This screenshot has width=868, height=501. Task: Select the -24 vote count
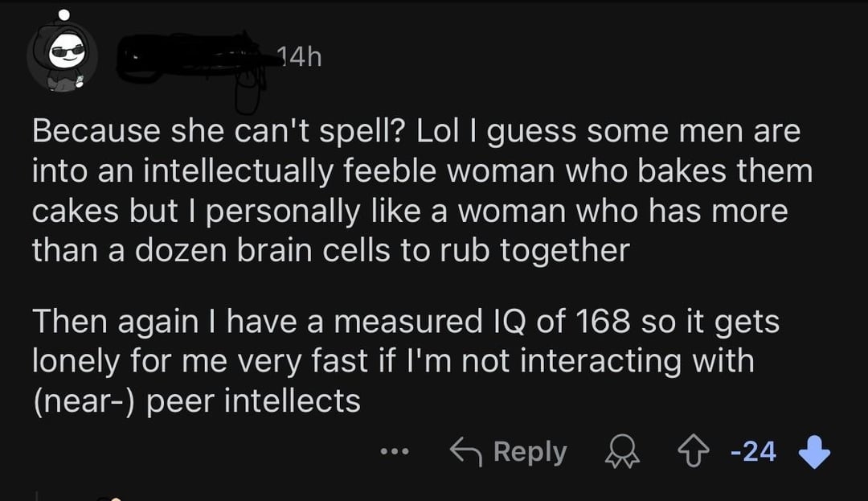tap(755, 451)
